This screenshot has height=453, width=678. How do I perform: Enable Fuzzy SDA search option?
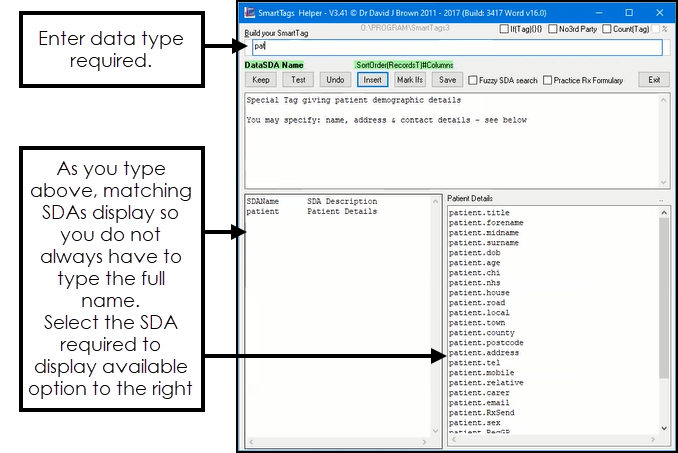472,80
